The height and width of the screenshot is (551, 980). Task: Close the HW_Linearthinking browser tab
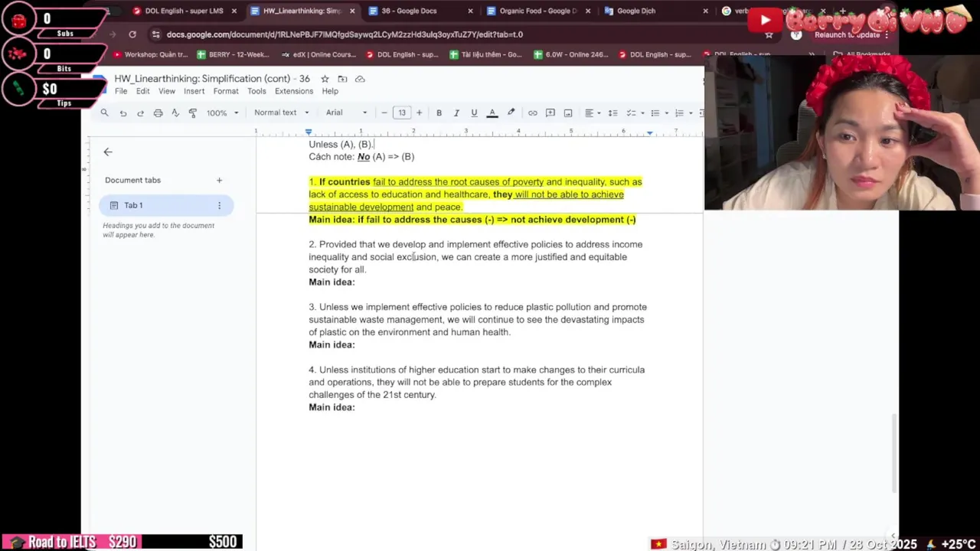point(352,11)
